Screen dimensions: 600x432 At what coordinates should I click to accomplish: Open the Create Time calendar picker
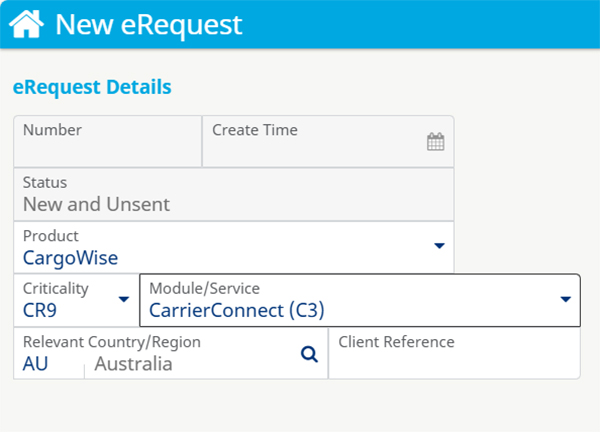pyautogui.click(x=435, y=142)
